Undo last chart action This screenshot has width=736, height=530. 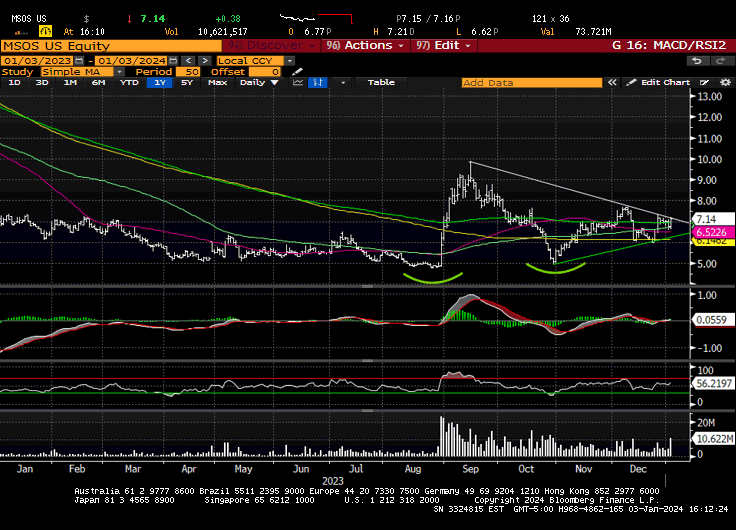698,61
